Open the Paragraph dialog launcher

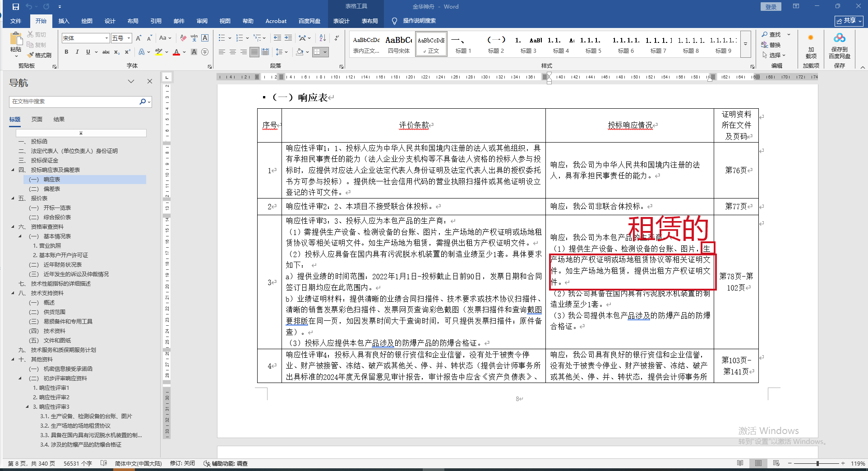pyautogui.click(x=342, y=67)
